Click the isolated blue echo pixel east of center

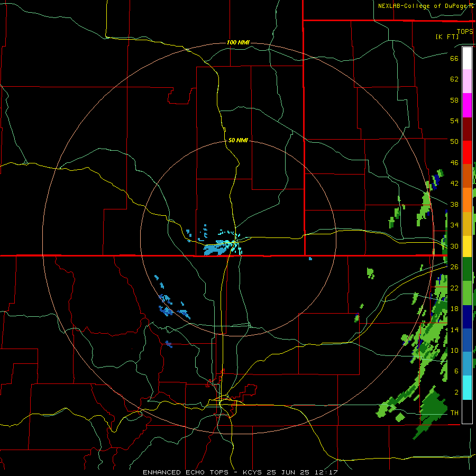310,259
